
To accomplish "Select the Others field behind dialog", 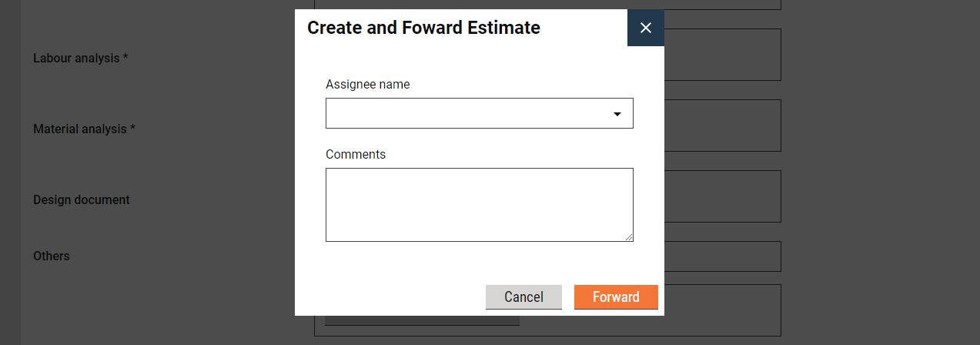I will tap(722, 256).
